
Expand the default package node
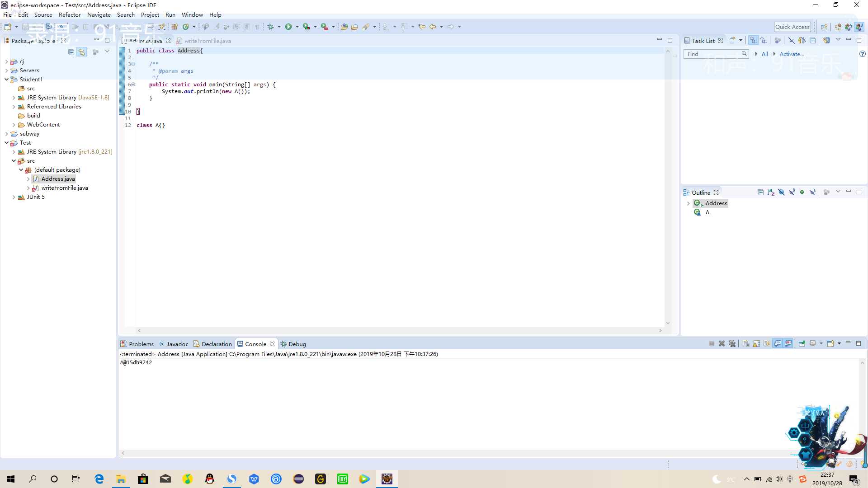(21, 170)
